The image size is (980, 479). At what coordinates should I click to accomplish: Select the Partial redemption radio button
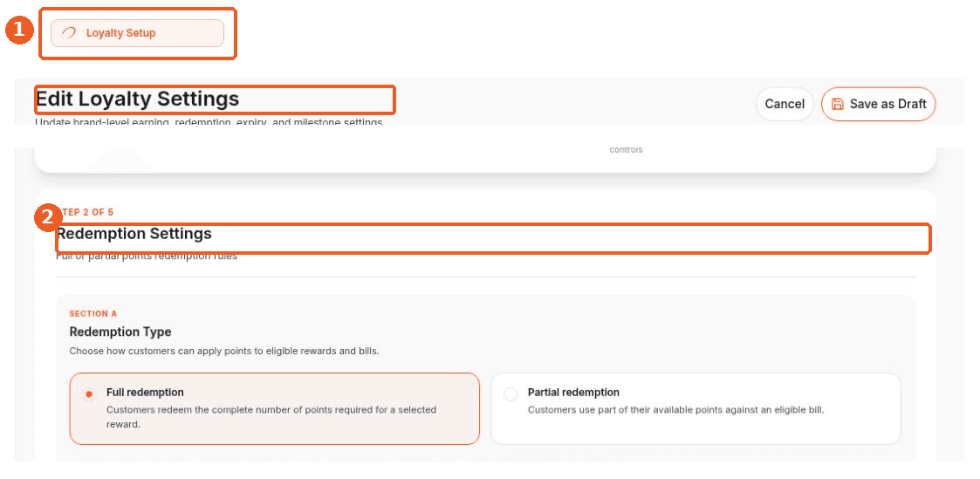[x=511, y=394]
